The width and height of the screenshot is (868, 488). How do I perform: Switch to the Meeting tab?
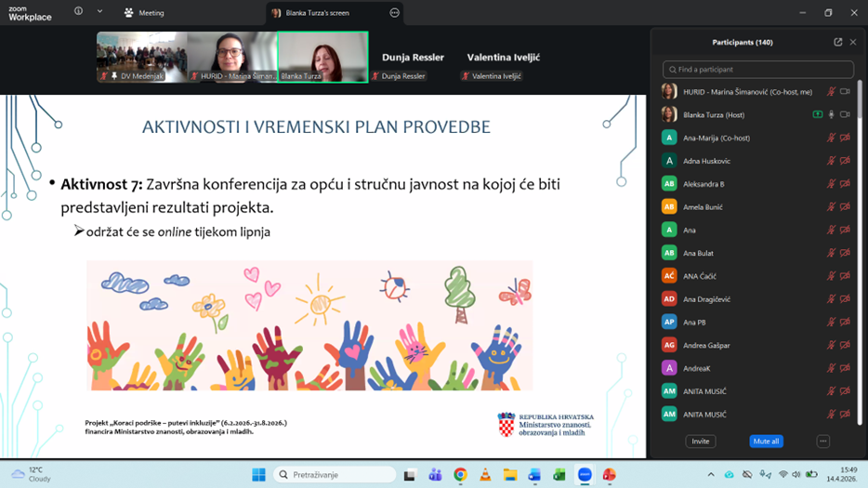coord(144,13)
